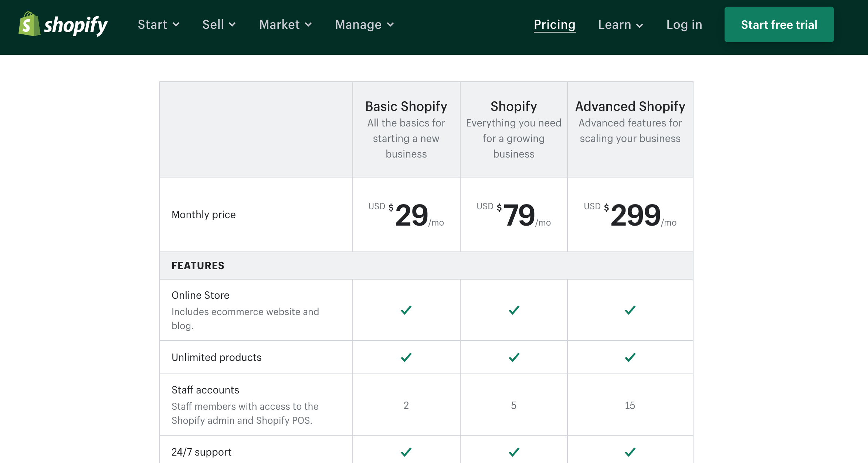Click Unlimited products checkmark for Advanced Shopify

tap(630, 357)
